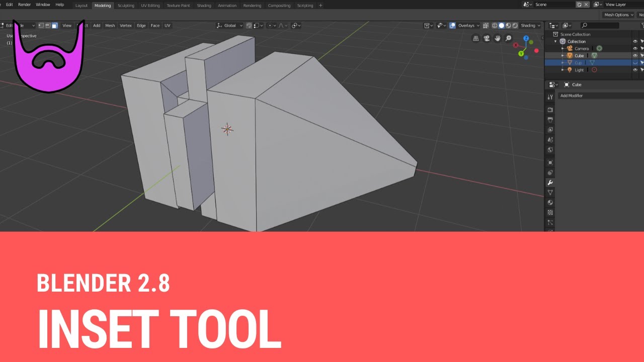The width and height of the screenshot is (644, 362).
Task: Open the Face menu in viewport header
Action: [155, 26]
